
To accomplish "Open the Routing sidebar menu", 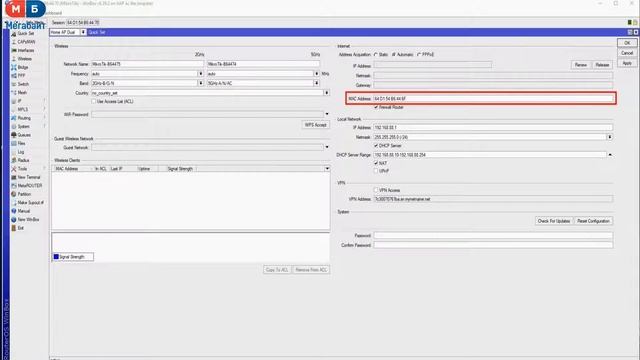I will point(25,118).
